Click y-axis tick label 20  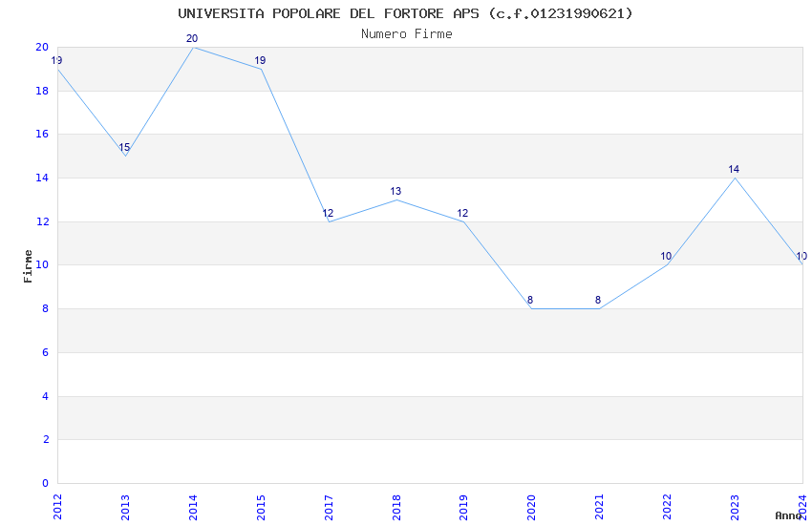[x=42, y=47]
